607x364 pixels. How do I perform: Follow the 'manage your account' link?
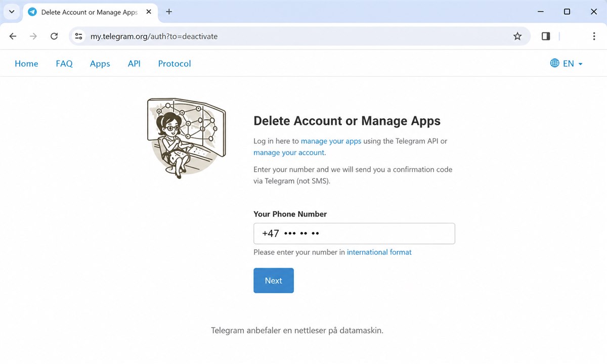(289, 152)
